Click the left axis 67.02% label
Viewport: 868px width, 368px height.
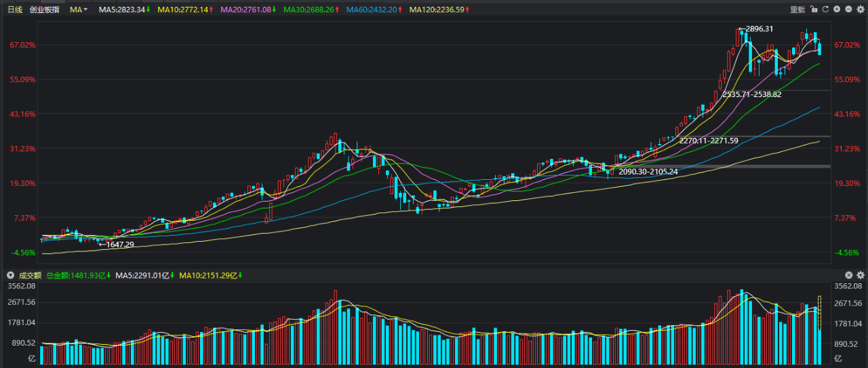click(x=22, y=45)
